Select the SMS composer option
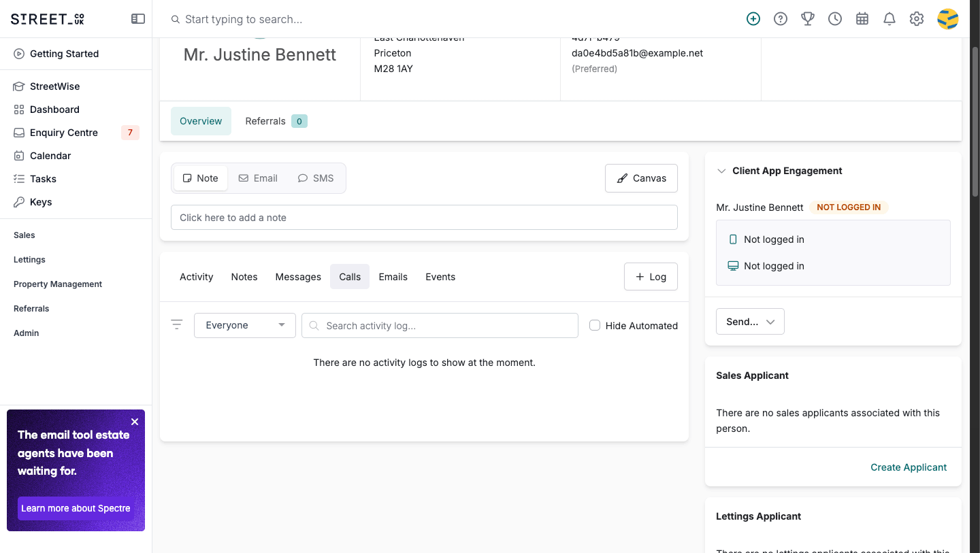 [x=316, y=178]
